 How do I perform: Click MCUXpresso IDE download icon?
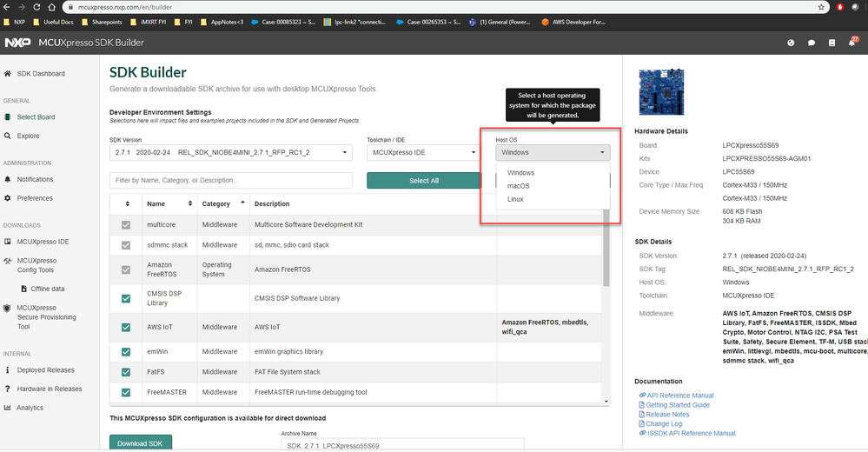(x=7, y=242)
